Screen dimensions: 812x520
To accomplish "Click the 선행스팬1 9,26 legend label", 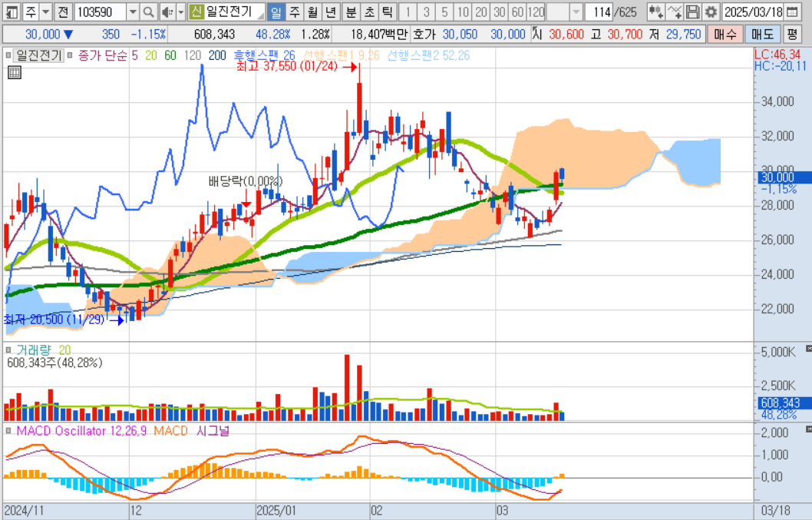I will coord(342,55).
